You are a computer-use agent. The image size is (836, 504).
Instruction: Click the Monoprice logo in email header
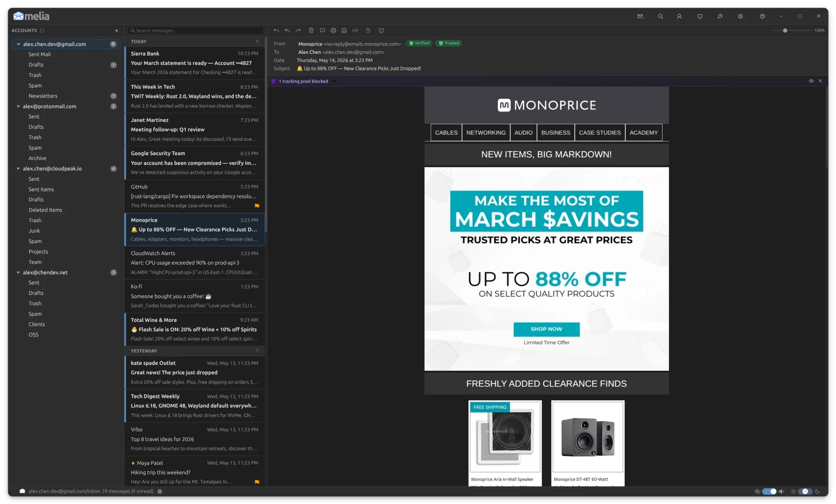point(547,105)
